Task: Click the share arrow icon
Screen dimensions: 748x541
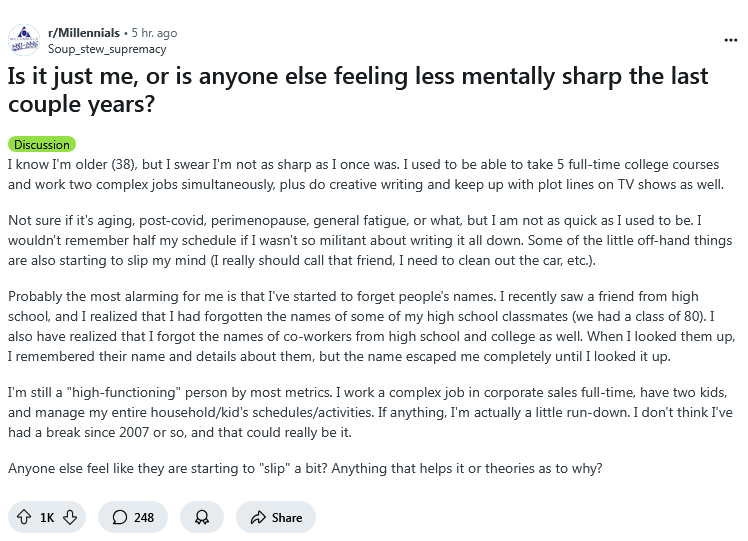Action: point(258,517)
